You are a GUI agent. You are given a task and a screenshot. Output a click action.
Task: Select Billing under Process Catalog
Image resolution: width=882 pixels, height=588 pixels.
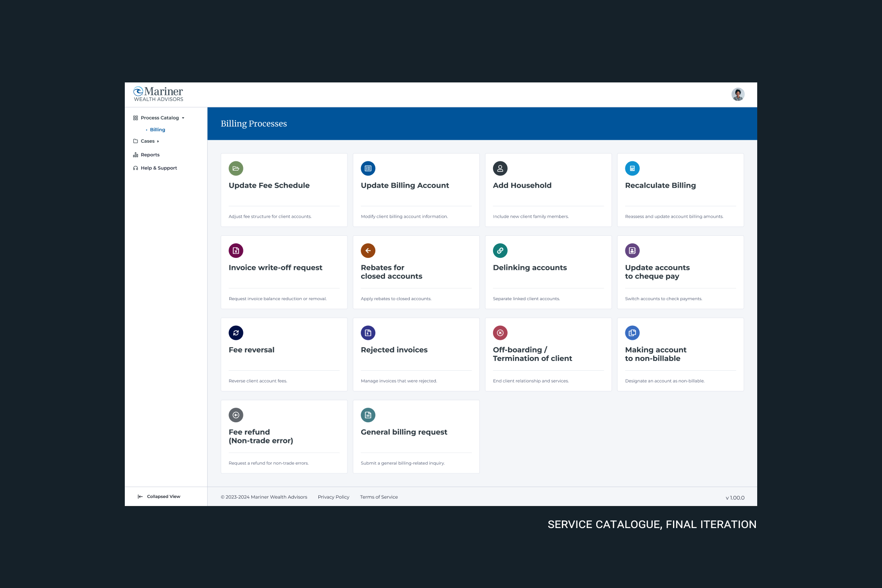pos(157,130)
